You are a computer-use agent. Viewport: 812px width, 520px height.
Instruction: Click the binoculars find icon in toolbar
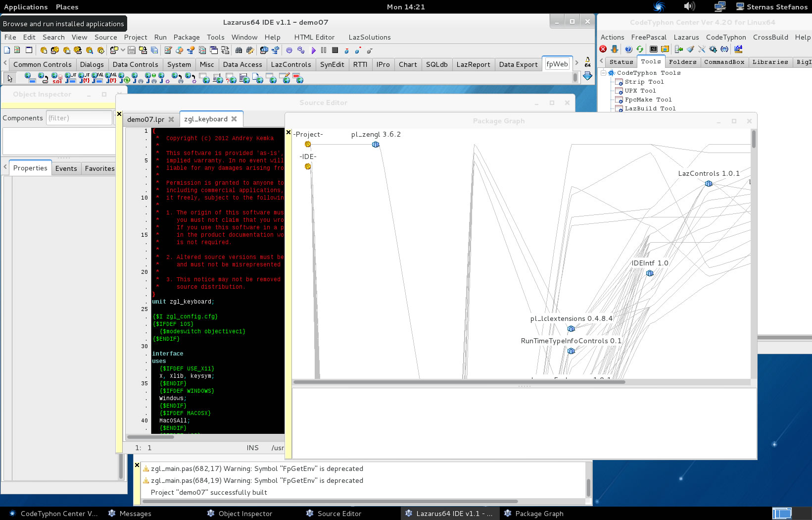[239, 50]
